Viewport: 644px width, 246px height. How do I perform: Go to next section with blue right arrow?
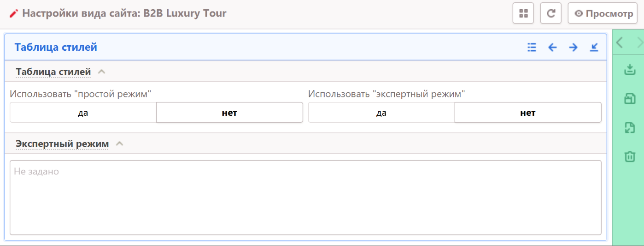(573, 47)
